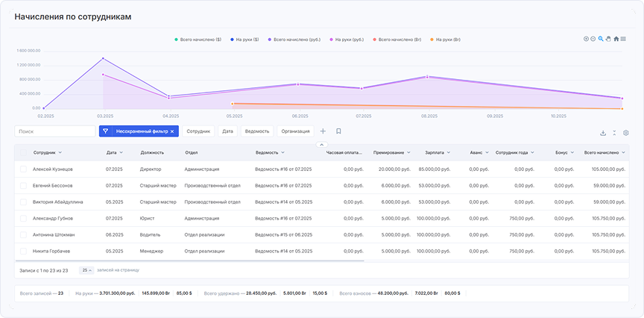Image resolution: width=644 pixels, height=318 pixels.
Task: Activate the chart pan hand tool
Action: pos(608,39)
